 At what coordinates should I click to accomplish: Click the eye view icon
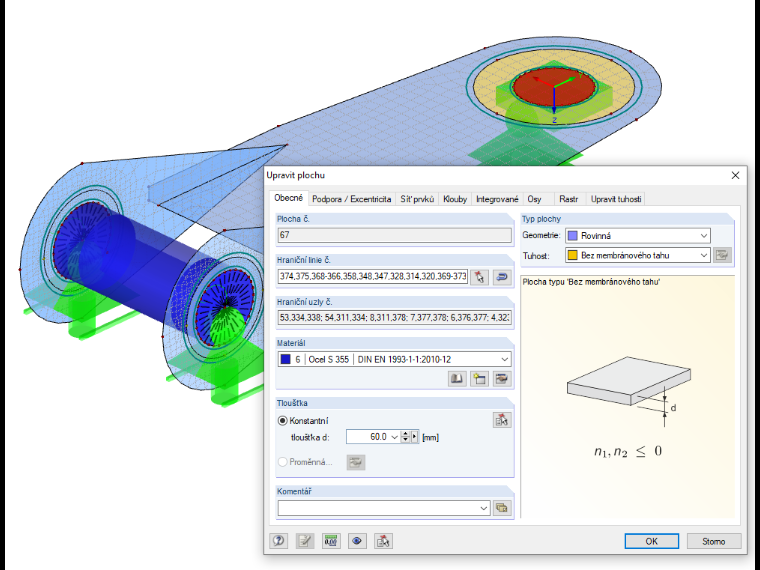[357, 540]
